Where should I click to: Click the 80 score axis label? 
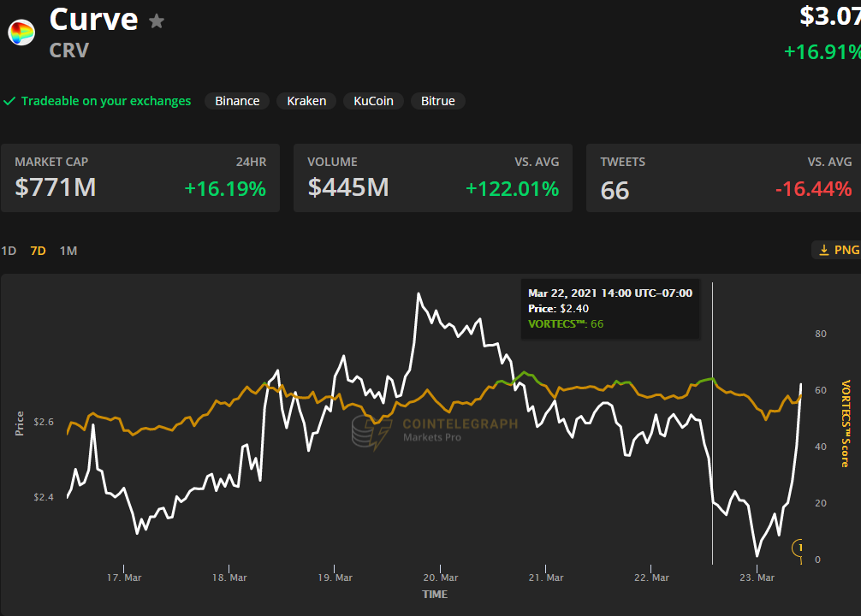[821, 334]
